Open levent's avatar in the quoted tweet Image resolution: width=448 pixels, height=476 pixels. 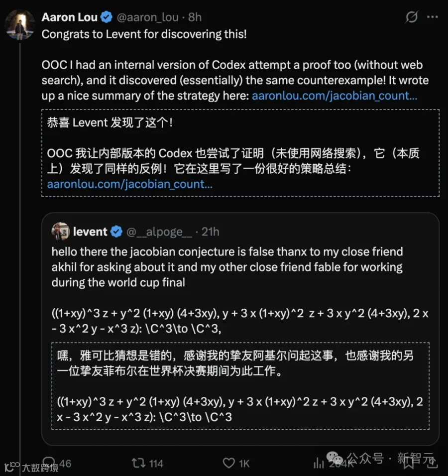tap(60, 232)
